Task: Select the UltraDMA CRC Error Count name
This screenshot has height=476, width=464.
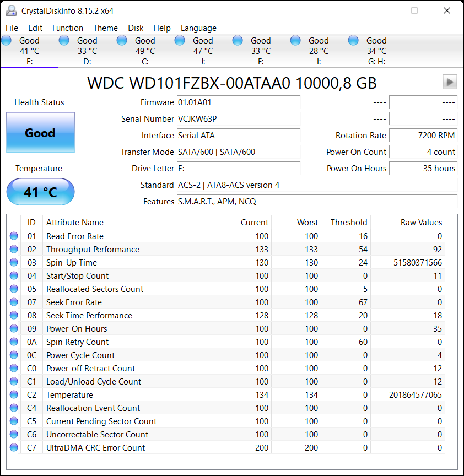Action: [x=96, y=447]
